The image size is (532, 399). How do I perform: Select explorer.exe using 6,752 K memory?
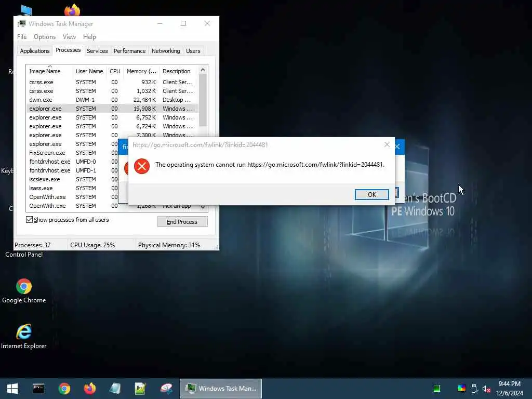(x=112, y=117)
